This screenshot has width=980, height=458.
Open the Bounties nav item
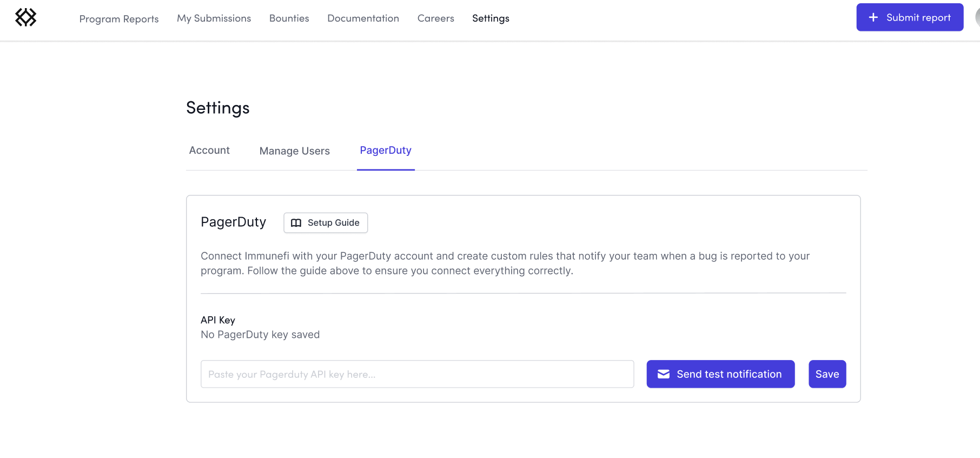[x=289, y=18]
